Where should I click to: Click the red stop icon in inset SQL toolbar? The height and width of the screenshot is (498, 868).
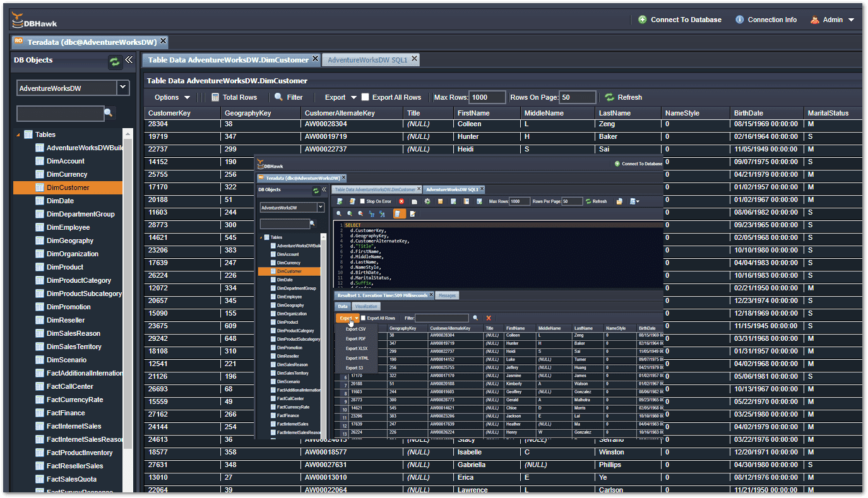pyautogui.click(x=401, y=201)
